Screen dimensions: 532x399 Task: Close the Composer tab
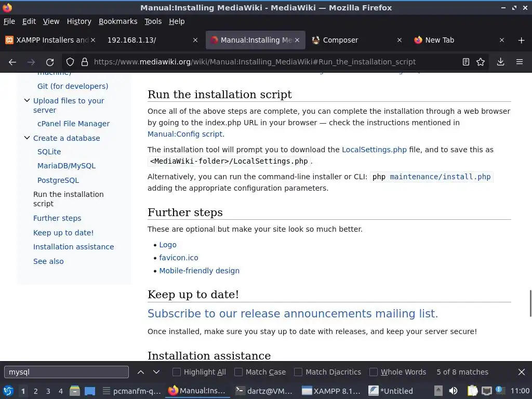400,40
